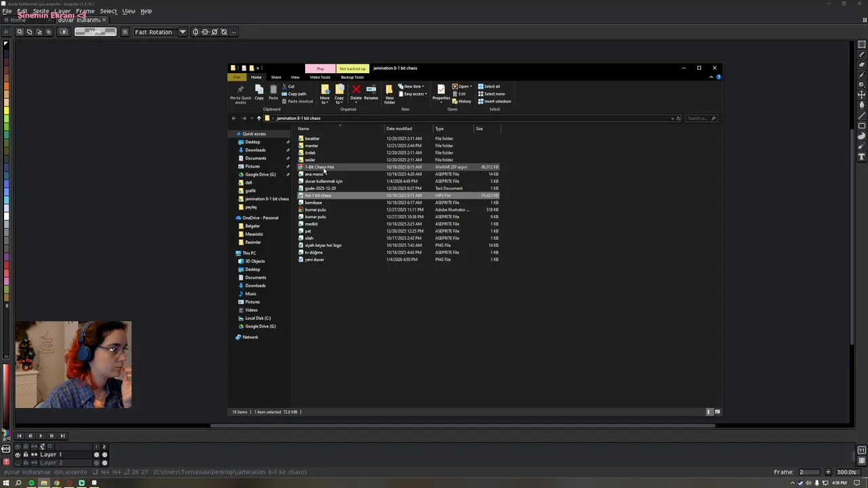
Task: Open Google Drive (G:) in Quick access
Action: (260, 174)
